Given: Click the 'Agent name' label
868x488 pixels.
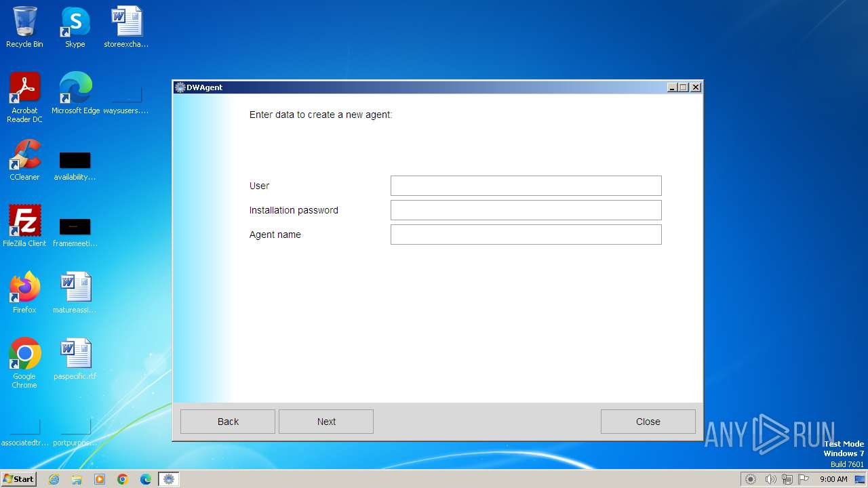Looking at the screenshot, I should point(275,235).
